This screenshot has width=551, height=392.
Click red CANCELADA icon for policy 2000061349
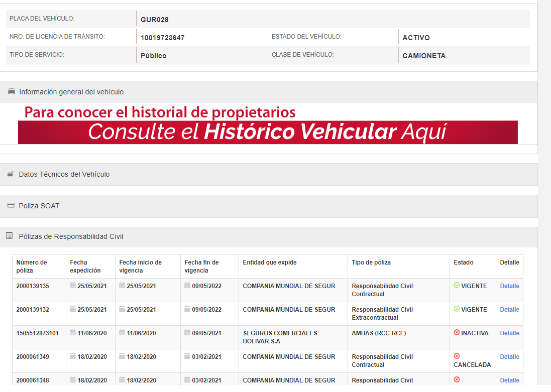[x=457, y=356]
